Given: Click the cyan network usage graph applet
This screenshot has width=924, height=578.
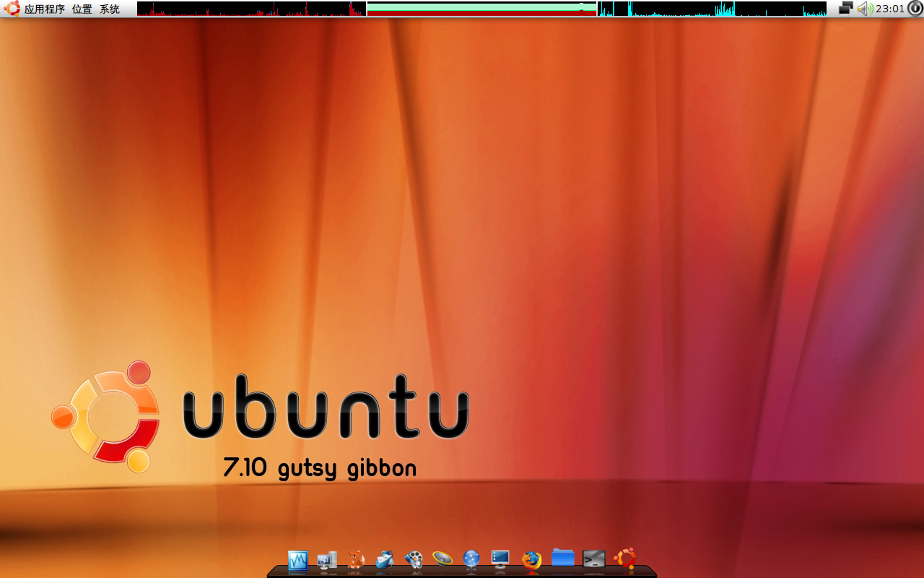Looking at the screenshot, I should (x=712, y=9).
